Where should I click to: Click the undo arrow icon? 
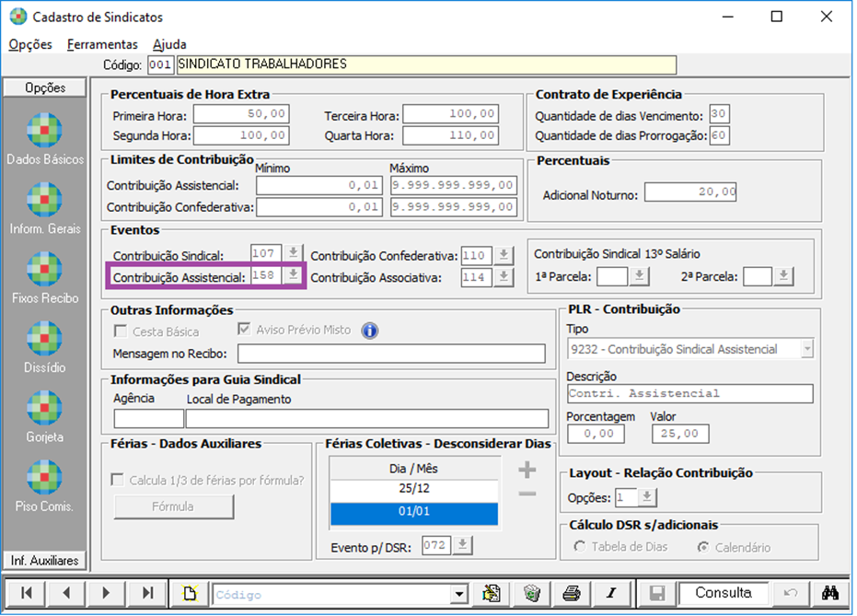point(791,593)
